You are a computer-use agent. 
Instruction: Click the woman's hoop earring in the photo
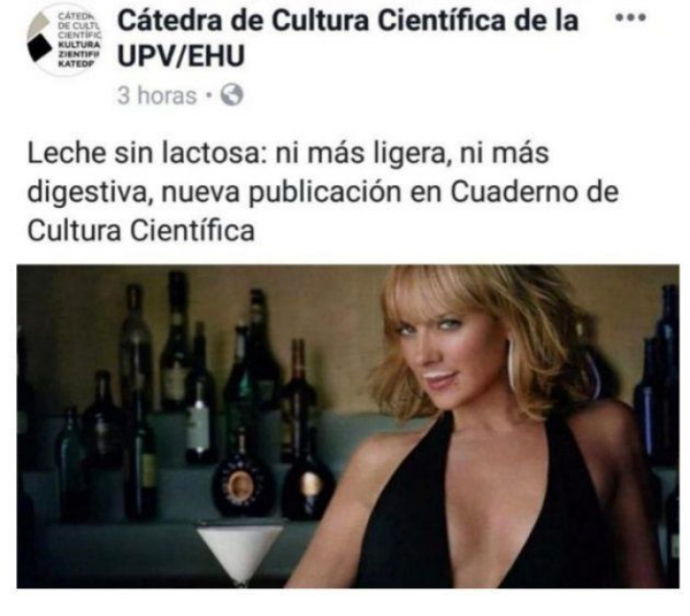pos(512,364)
